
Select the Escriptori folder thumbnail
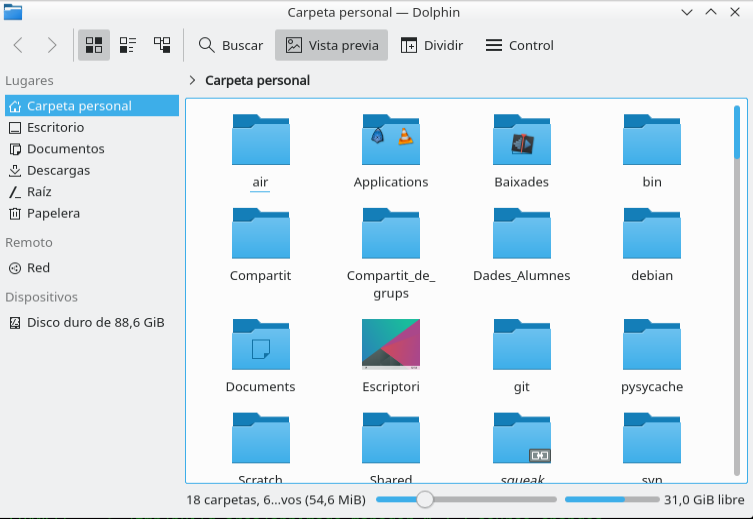391,344
